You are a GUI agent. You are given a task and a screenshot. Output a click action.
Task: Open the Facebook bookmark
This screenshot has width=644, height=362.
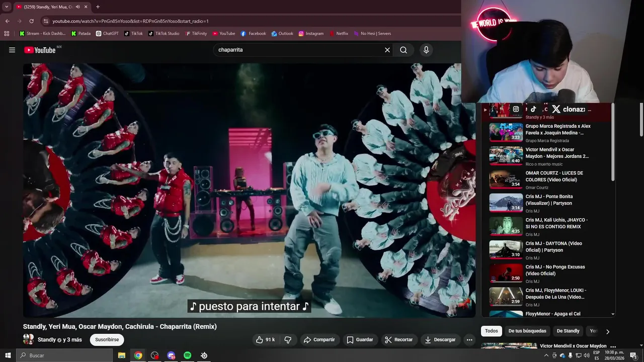coord(253,34)
